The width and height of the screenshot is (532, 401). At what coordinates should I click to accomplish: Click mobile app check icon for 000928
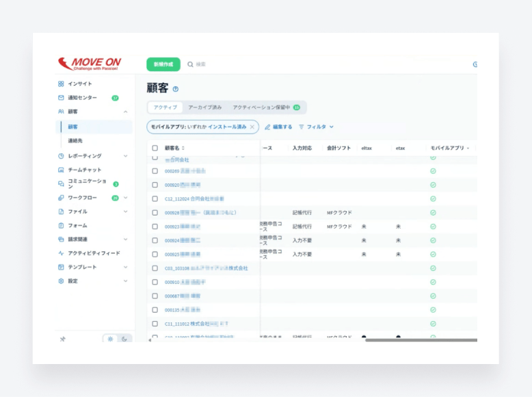[x=433, y=213]
